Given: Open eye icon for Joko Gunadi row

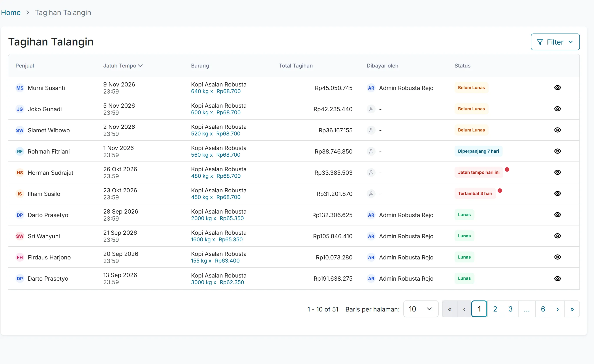Looking at the screenshot, I should pyautogui.click(x=557, y=109).
